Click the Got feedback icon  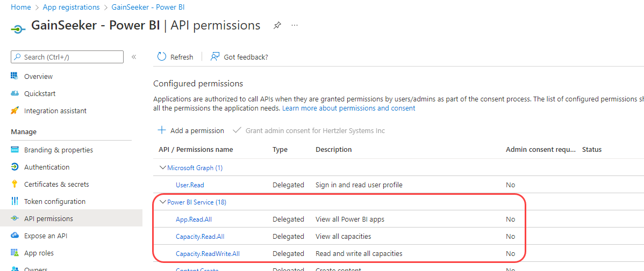[215, 57]
